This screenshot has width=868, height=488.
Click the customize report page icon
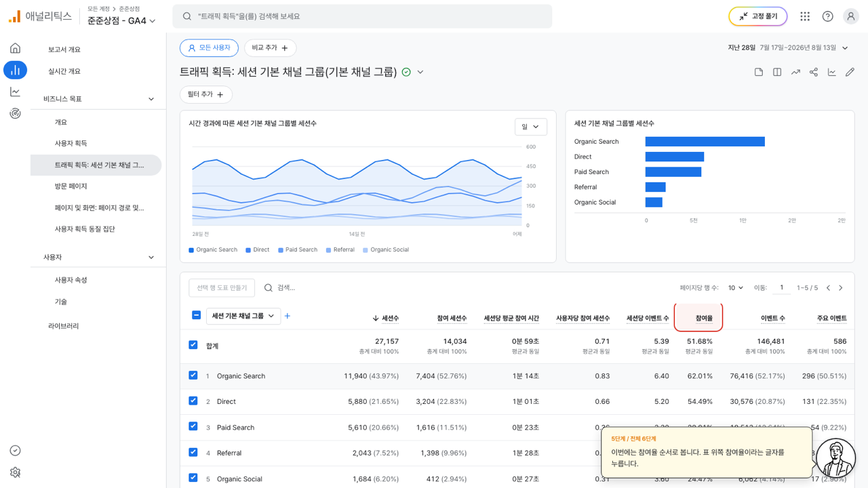[759, 72]
